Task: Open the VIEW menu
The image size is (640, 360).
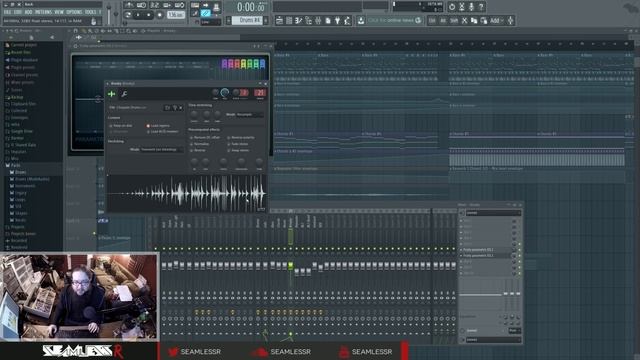Action: click(59, 12)
